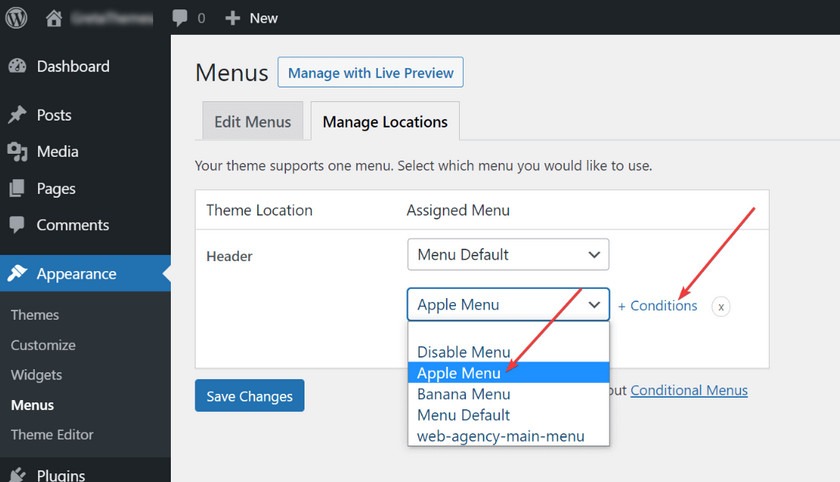
Task: Click Manage with Live Preview button
Action: (x=370, y=73)
